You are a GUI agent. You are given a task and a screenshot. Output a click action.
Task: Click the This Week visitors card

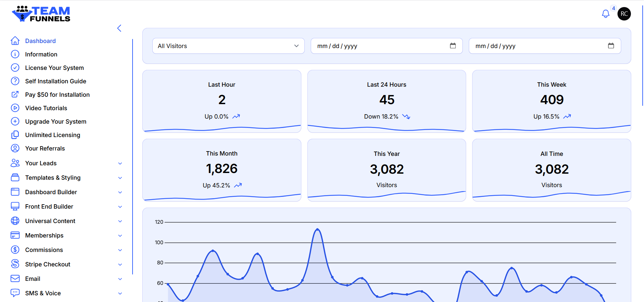(551, 101)
